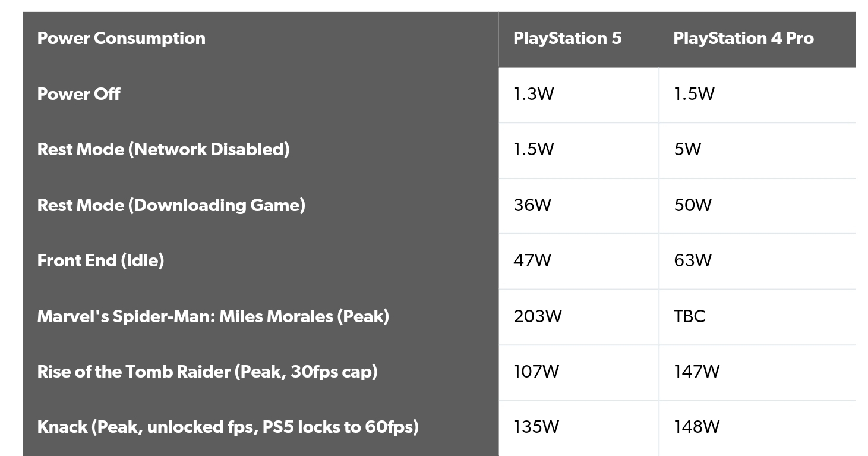Click the 5W PS4 Pro rest mode value
Screen dimensions: 868x456
click(687, 149)
